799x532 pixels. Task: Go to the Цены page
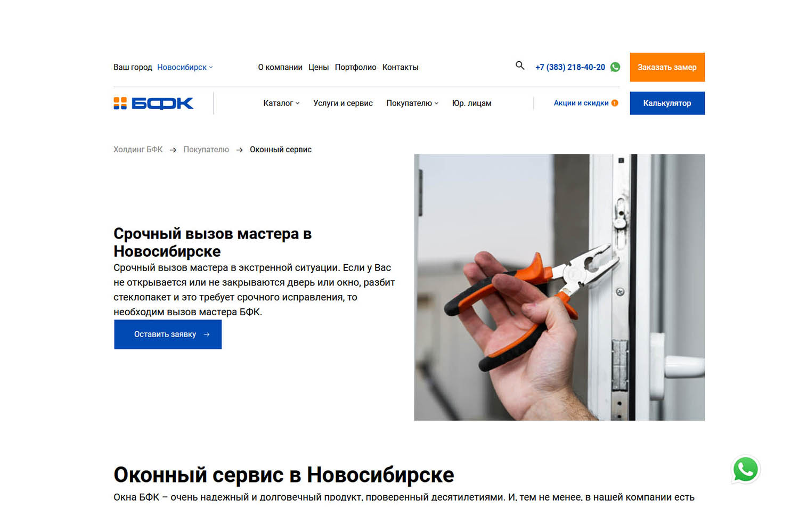tap(319, 67)
